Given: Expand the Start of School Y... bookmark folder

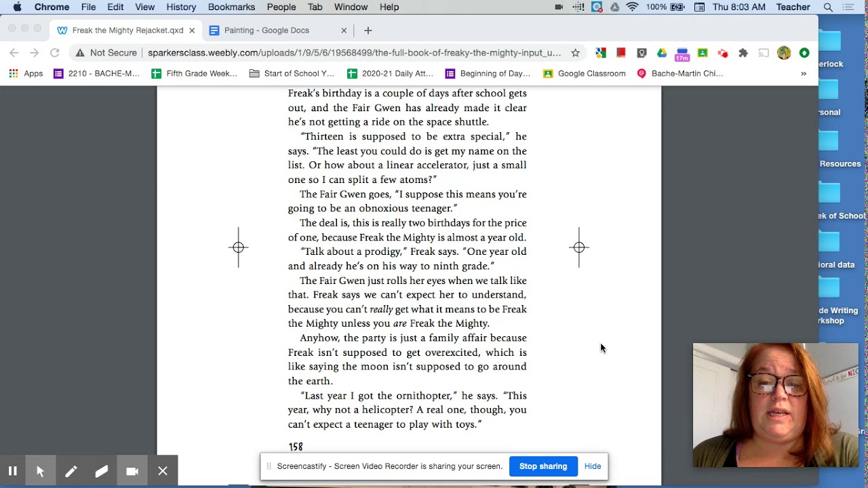Looking at the screenshot, I should (292, 73).
